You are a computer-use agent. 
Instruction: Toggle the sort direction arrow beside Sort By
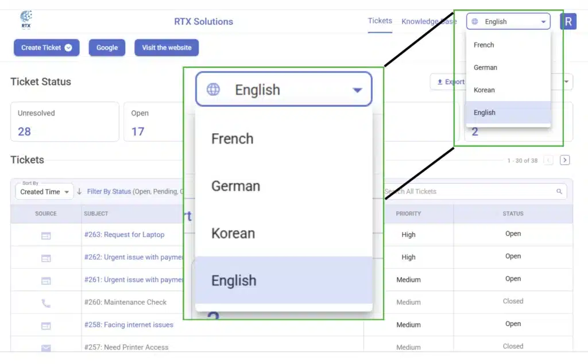[x=79, y=192]
